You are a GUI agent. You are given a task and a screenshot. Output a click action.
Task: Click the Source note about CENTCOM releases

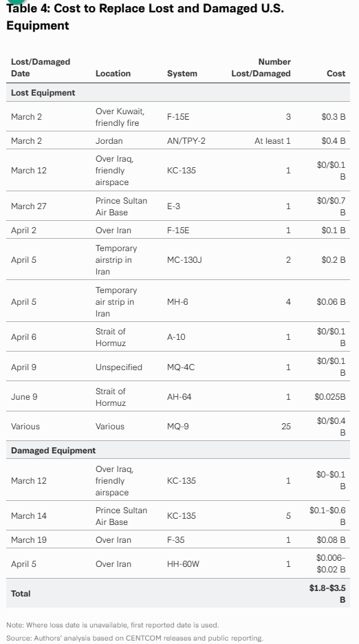click(x=134, y=638)
